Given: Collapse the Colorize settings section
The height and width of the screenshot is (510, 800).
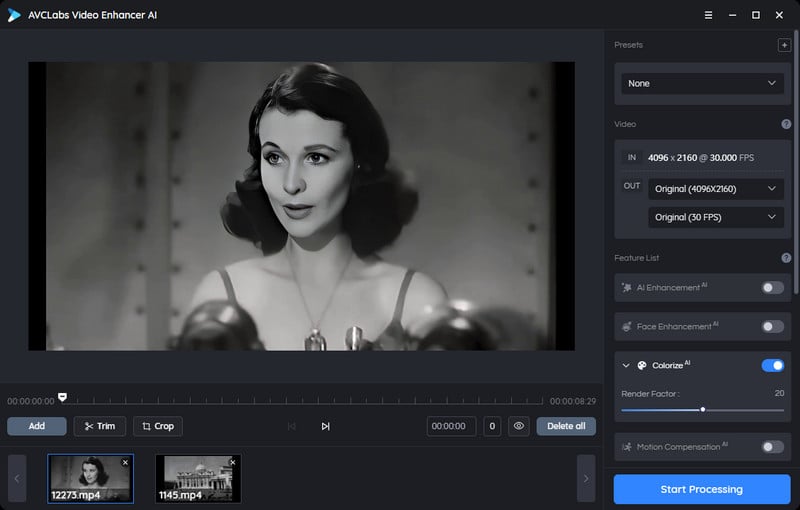Looking at the screenshot, I should click(x=626, y=365).
